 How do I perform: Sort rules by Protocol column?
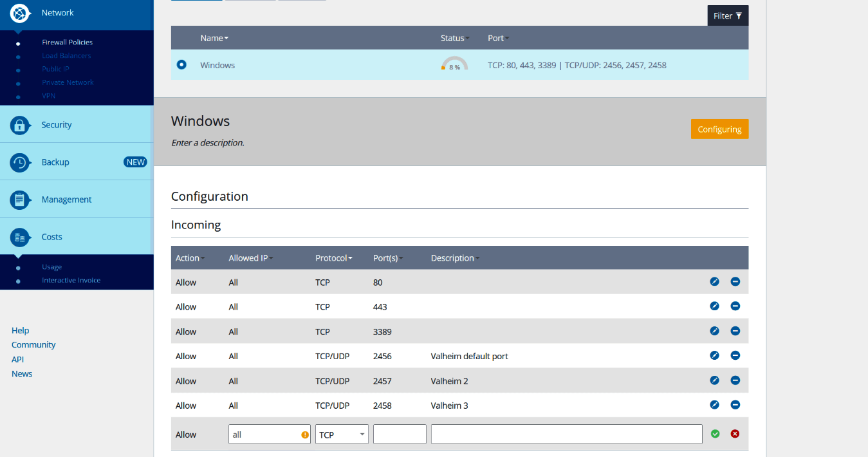tap(333, 258)
